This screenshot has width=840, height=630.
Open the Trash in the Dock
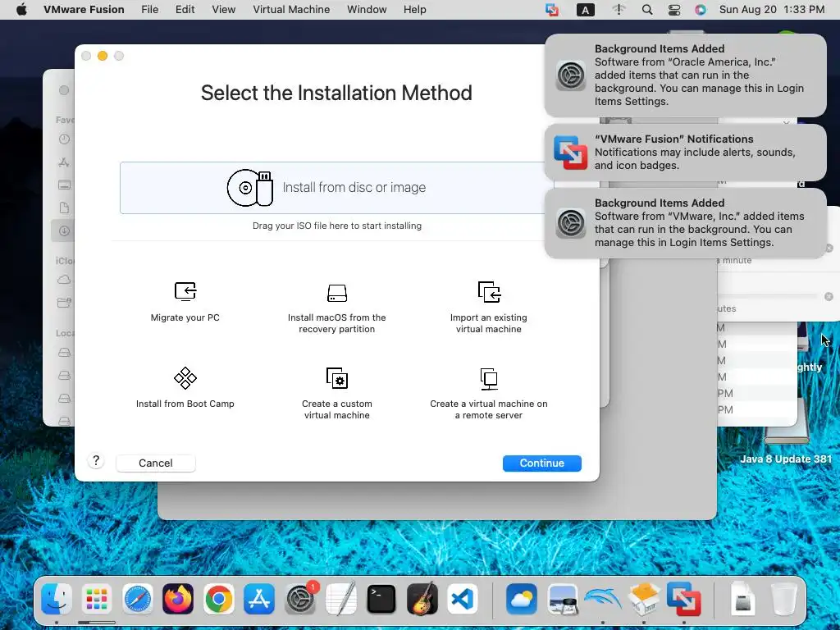coord(784,598)
